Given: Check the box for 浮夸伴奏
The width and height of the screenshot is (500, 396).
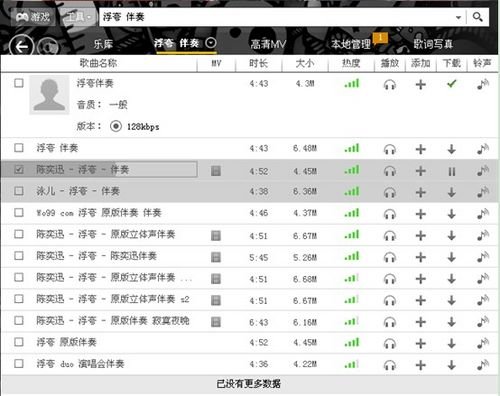Looking at the screenshot, I should click(x=19, y=83).
